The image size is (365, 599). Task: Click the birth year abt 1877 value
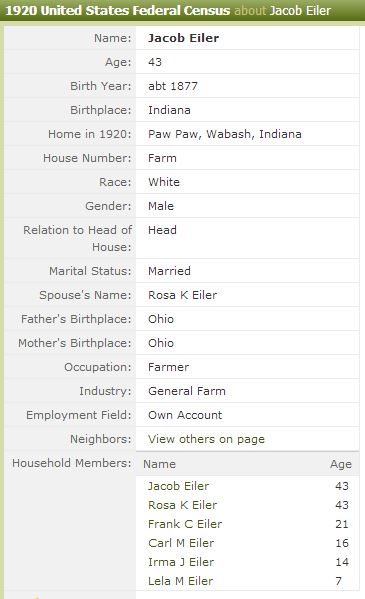tap(173, 86)
